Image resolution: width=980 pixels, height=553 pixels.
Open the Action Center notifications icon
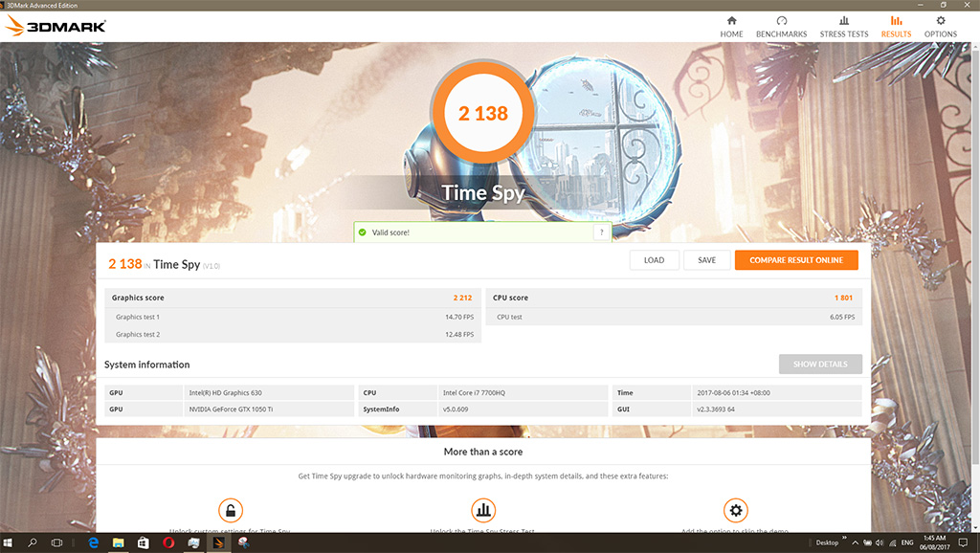(963, 542)
